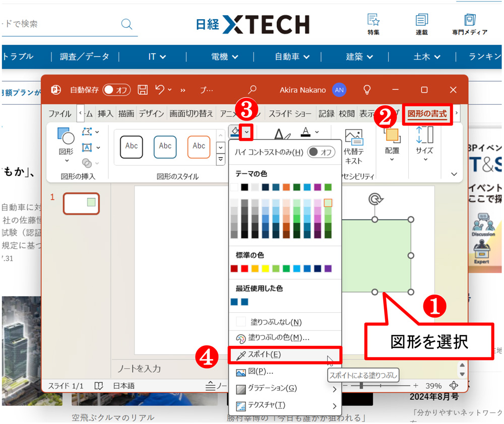Click the zoom in plus button
Image resolution: width=504 pixels, height=424 pixels.
click(416, 385)
